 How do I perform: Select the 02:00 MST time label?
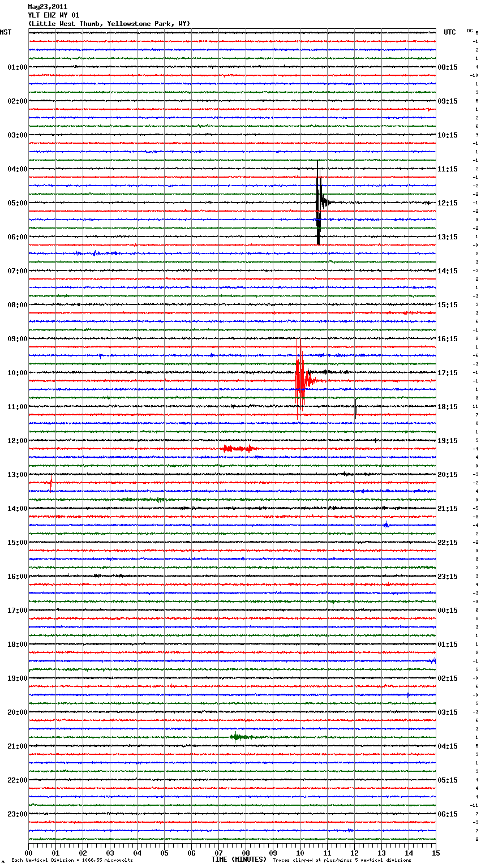click(x=17, y=101)
